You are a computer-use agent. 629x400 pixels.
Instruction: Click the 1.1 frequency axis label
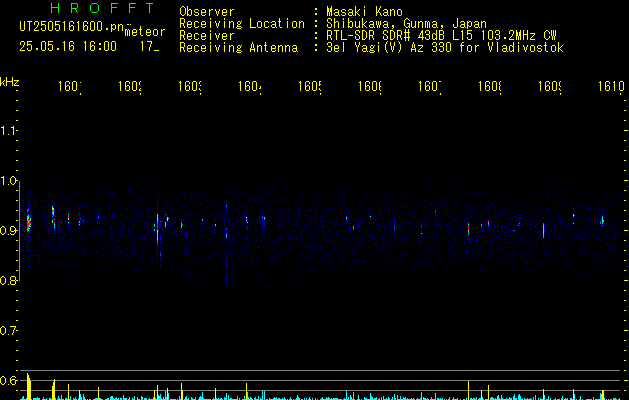[x=9, y=130]
